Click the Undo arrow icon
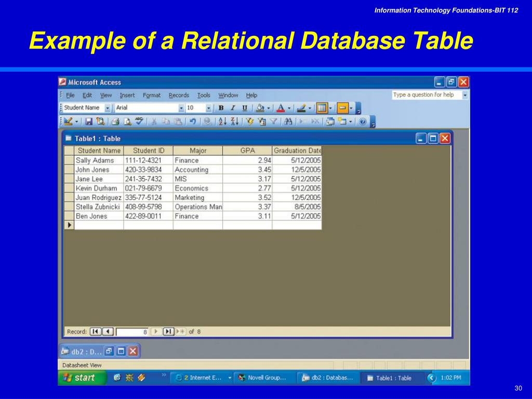This screenshot has width=532, height=399. click(193, 121)
